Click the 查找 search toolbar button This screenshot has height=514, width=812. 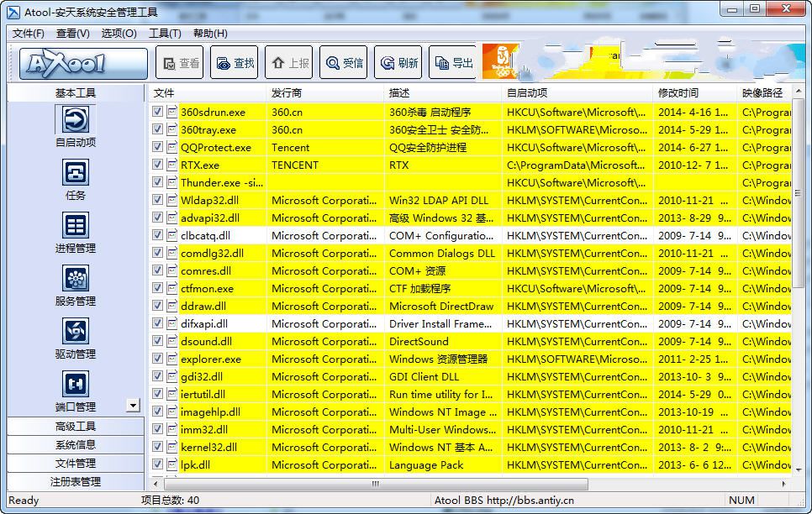[235, 63]
